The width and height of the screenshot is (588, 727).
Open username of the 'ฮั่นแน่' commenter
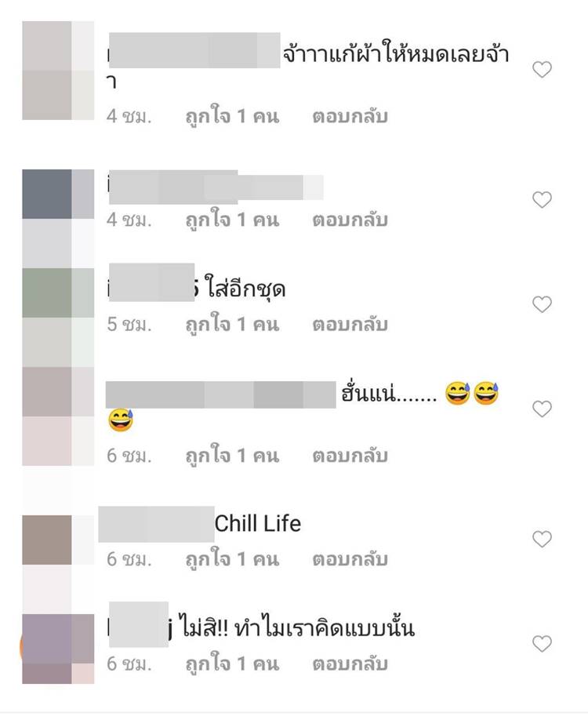tap(220, 394)
